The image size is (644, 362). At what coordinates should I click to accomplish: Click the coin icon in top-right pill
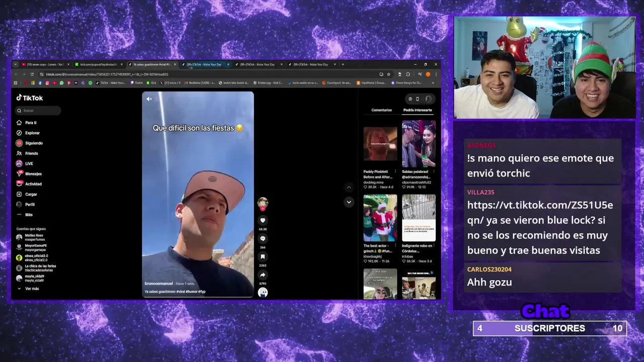tap(410, 99)
